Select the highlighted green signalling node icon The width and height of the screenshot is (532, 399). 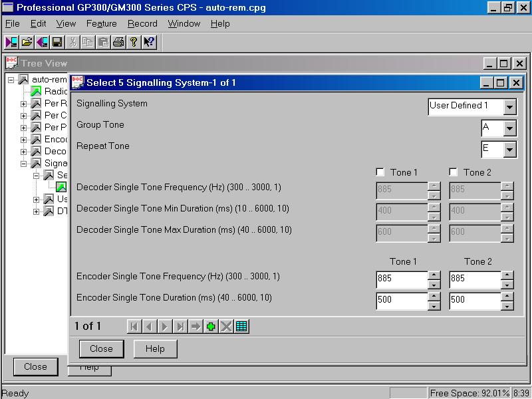coord(61,187)
